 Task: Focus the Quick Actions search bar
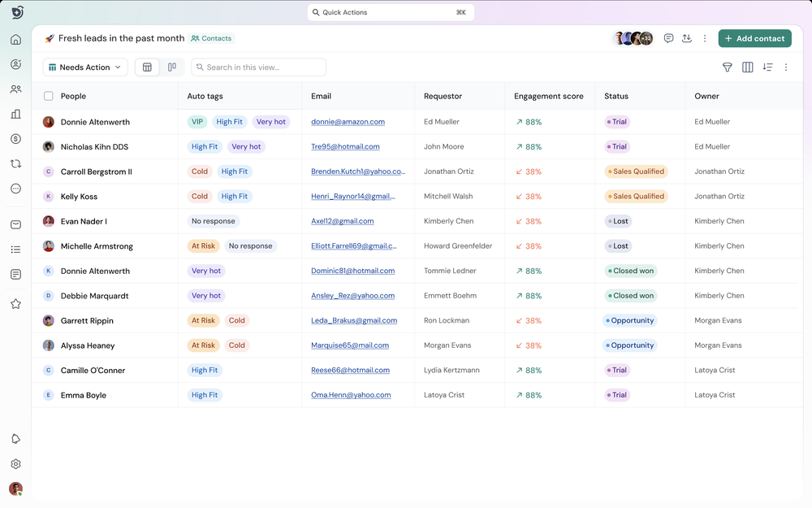pyautogui.click(x=391, y=12)
